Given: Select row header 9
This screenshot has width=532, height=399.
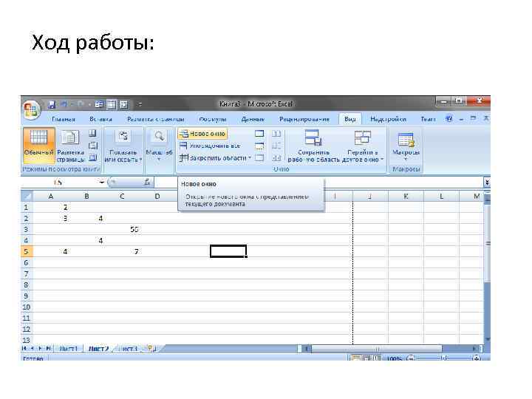Looking at the screenshot, I should [x=27, y=296].
